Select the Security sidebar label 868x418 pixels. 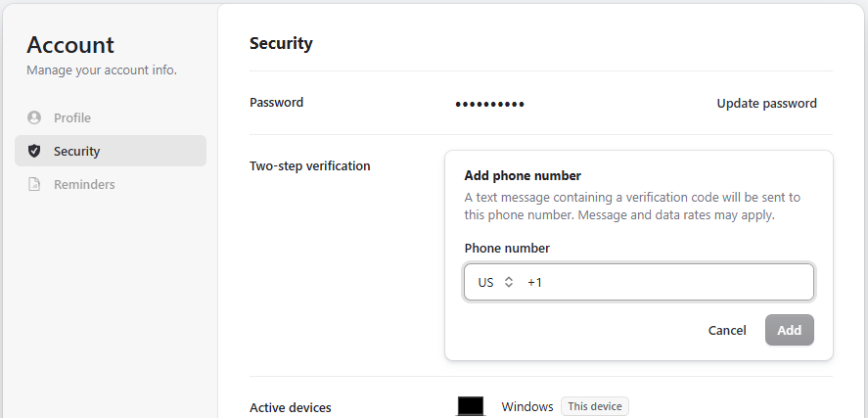77,151
